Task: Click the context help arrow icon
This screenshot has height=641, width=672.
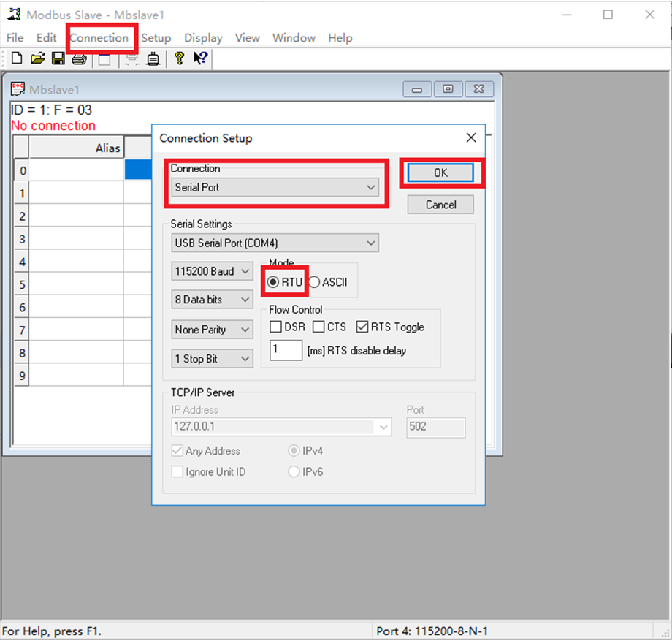Action: click(200, 59)
